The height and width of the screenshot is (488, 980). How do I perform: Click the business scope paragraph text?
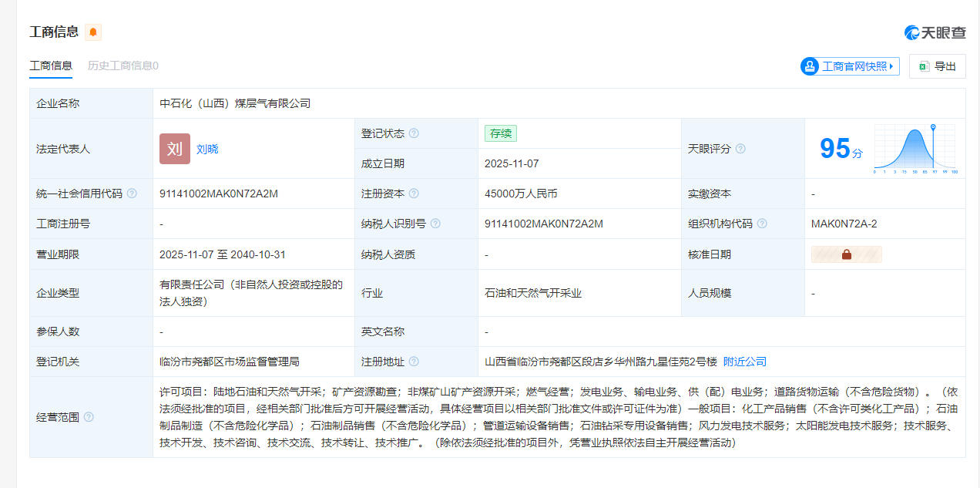pos(558,417)
